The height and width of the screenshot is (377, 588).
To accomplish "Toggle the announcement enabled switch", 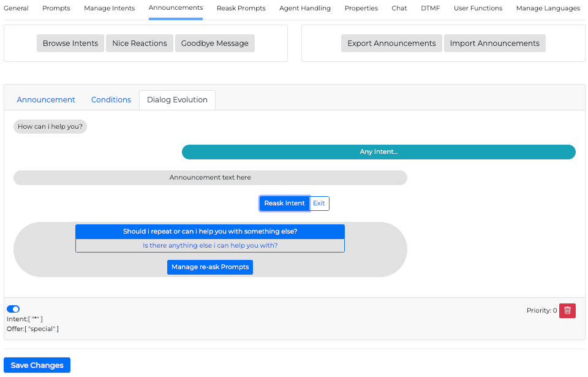I will tap(13, 309).
